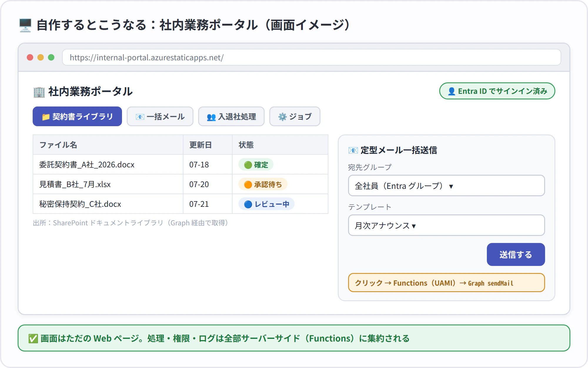The width and height of the screenshot is (588, 368).
Task: Open file 秘密保持契約_C社.docx
Action: (80, 204)
